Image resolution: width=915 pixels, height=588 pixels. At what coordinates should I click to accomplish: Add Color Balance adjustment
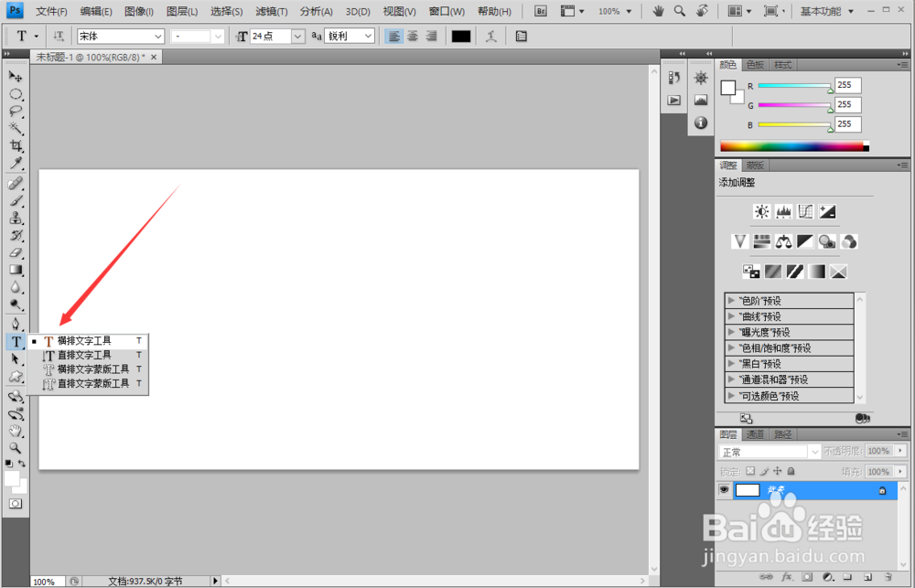[x=783, y=241]
